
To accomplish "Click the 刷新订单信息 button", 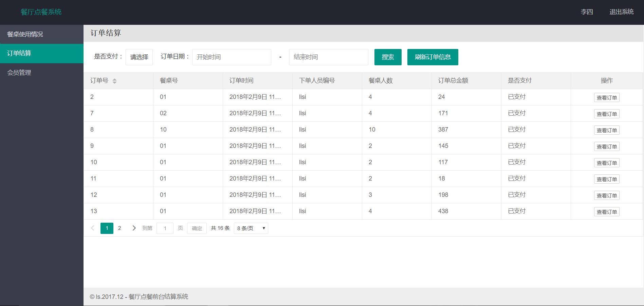I will (433, 57).
